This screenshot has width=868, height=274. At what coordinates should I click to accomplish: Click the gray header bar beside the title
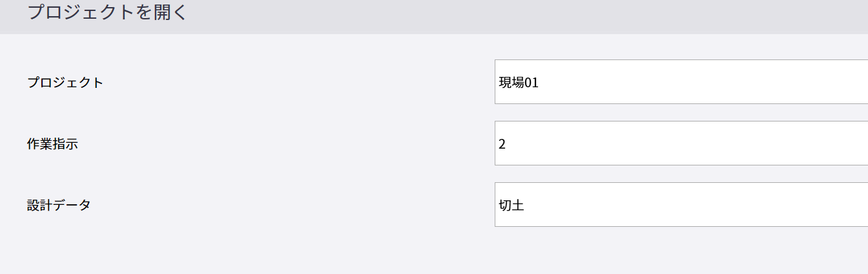(x=517, y=16)
